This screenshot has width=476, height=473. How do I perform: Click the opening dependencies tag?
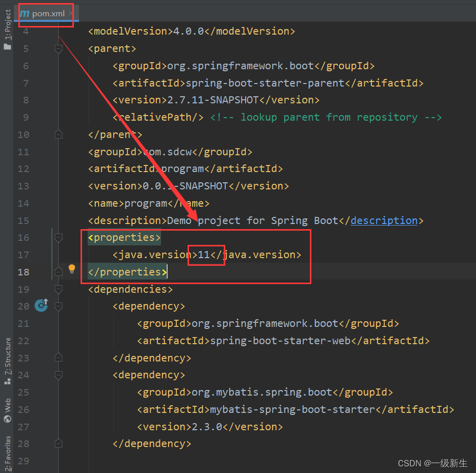pyautogui.click(x=130, y=289)
